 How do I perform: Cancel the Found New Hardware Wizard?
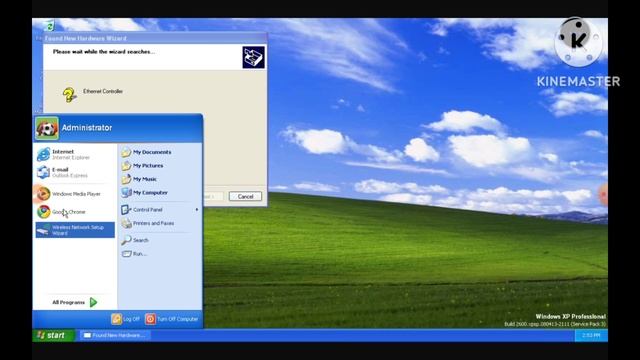pos(245,197)
